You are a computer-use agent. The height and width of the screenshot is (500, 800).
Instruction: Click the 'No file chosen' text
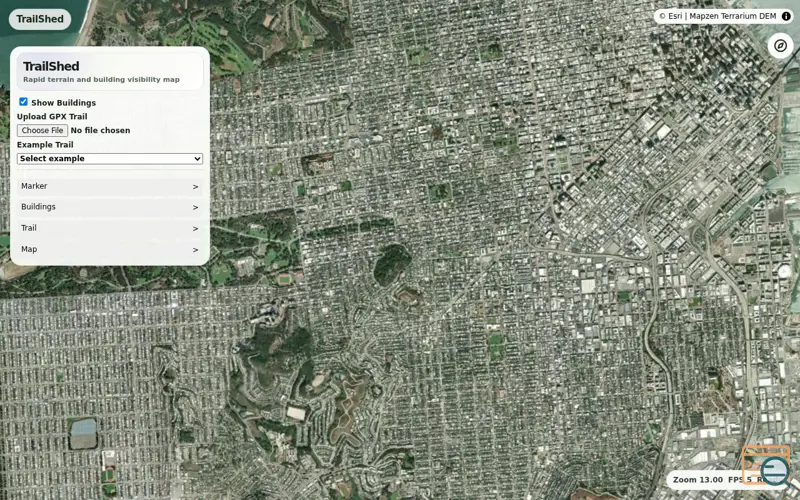[x=101, y=131]
